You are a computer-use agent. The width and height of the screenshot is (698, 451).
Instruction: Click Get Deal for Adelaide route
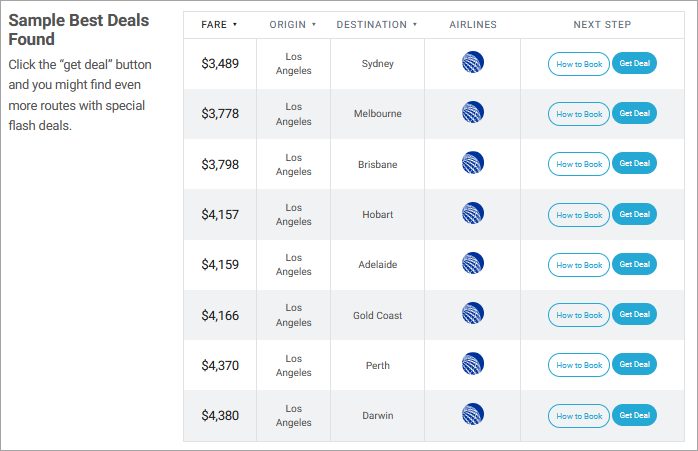tap(634, 265)
